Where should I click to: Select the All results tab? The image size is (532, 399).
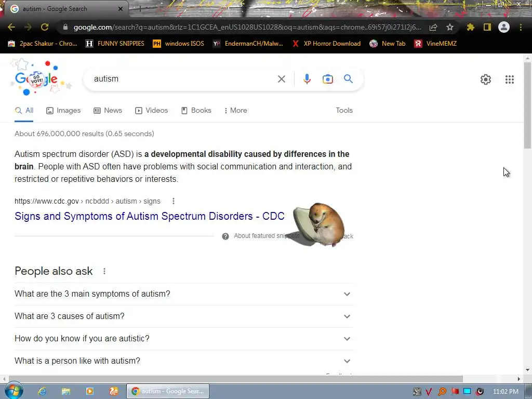[x=24, y=110]
